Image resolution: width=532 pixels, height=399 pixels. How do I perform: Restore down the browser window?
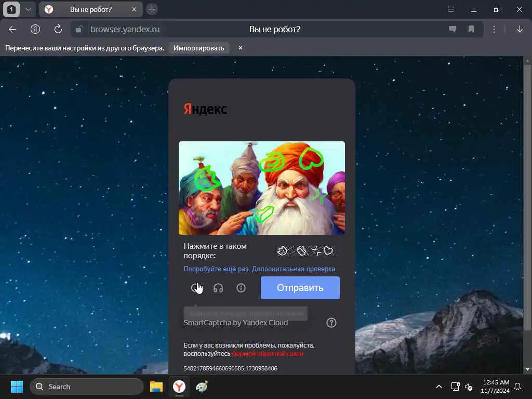pyautogui.click(x=497, y=9)
